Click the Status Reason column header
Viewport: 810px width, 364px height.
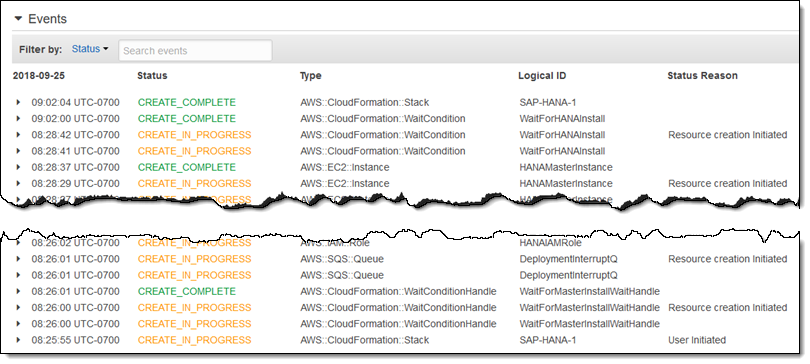(702, 75)
